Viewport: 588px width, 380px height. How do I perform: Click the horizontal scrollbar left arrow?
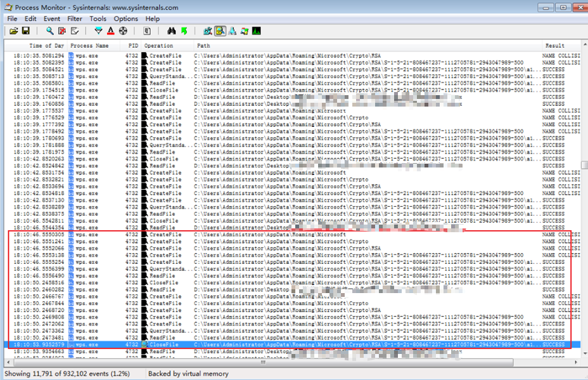tap(8, 362)
